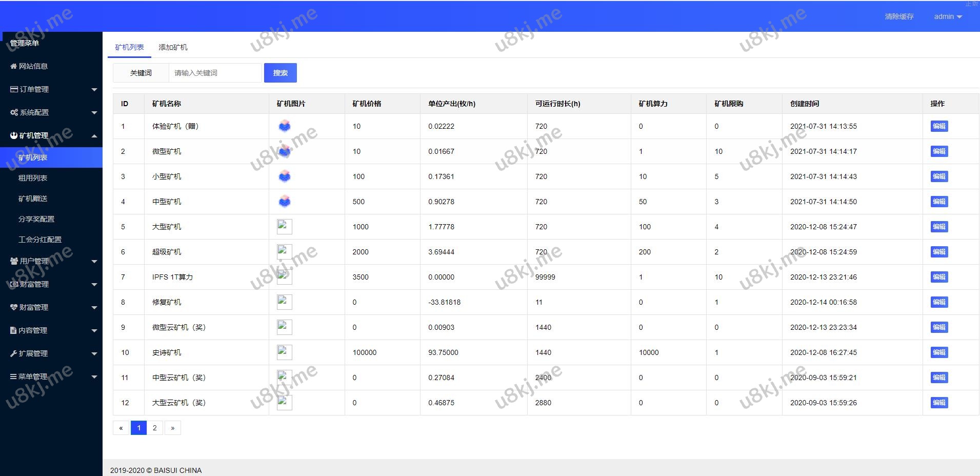This screenshot has height=476, width=980.
Task: Click the home icon beside 网站信息
Action: [14, 66]
